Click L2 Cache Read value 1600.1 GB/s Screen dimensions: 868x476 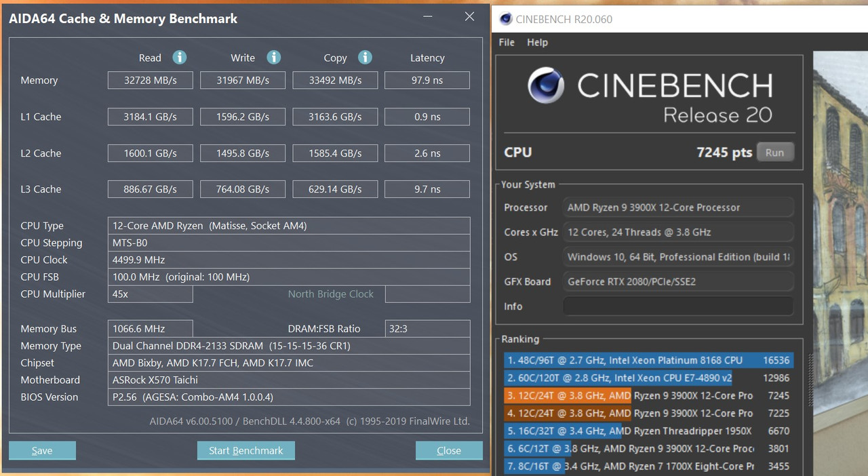click(x=150, y=153)
